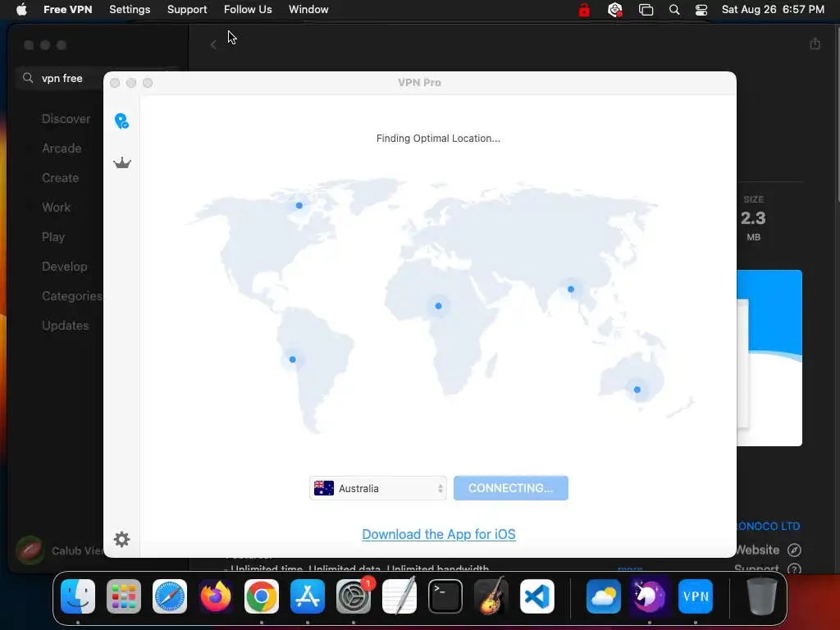The height and width of the screenshot is (630, 840).
Task: Open Control Center in menu bar
Action: [701, 10]
